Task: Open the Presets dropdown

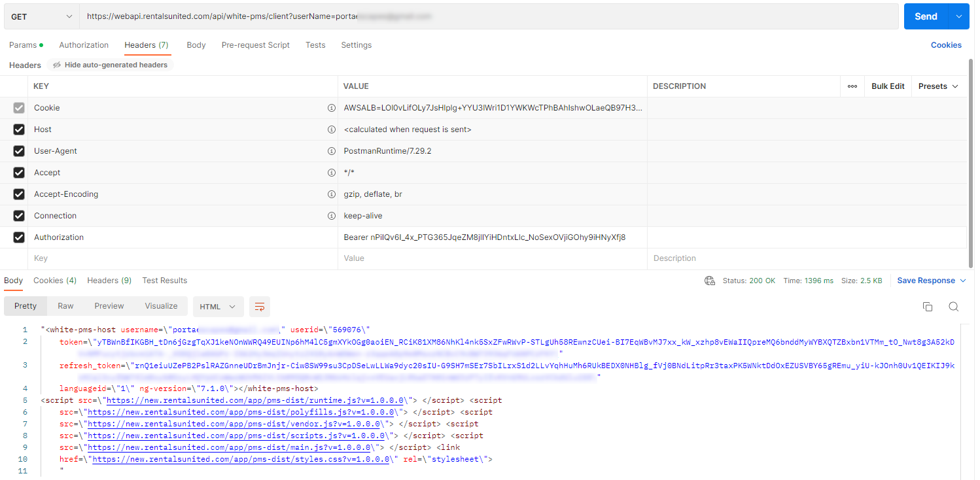Action: (937, 86)
